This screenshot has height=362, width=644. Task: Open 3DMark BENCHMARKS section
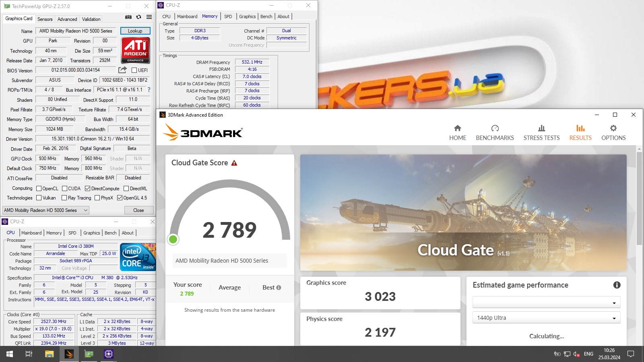495,132
